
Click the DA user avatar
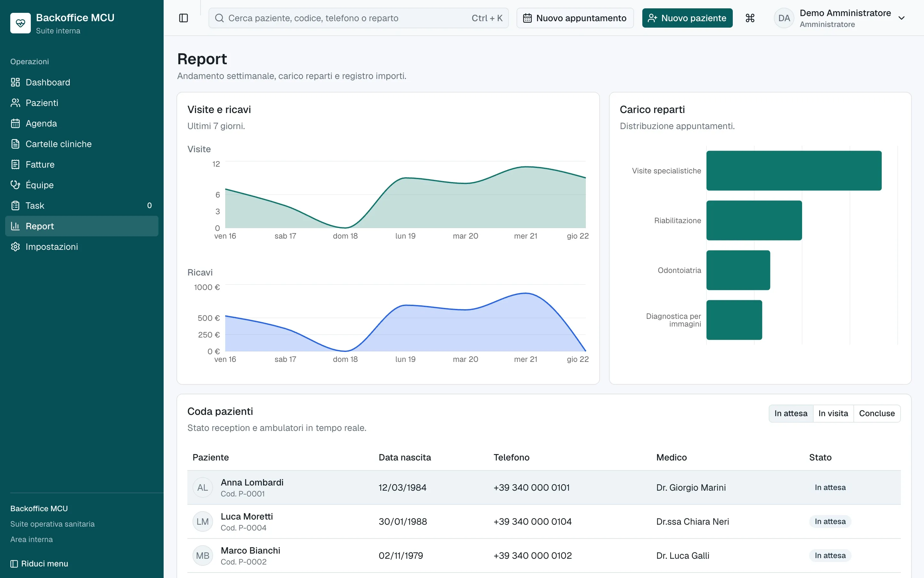coord(783,18)
